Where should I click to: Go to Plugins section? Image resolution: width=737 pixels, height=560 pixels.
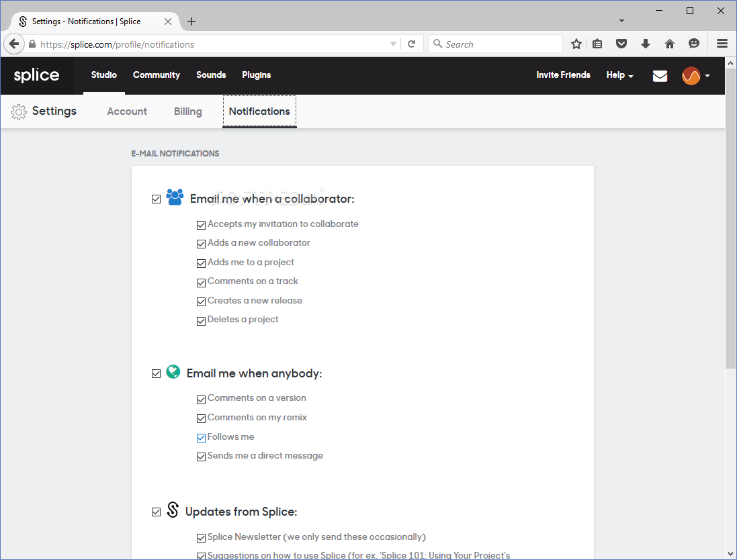[x=256, y=75]
